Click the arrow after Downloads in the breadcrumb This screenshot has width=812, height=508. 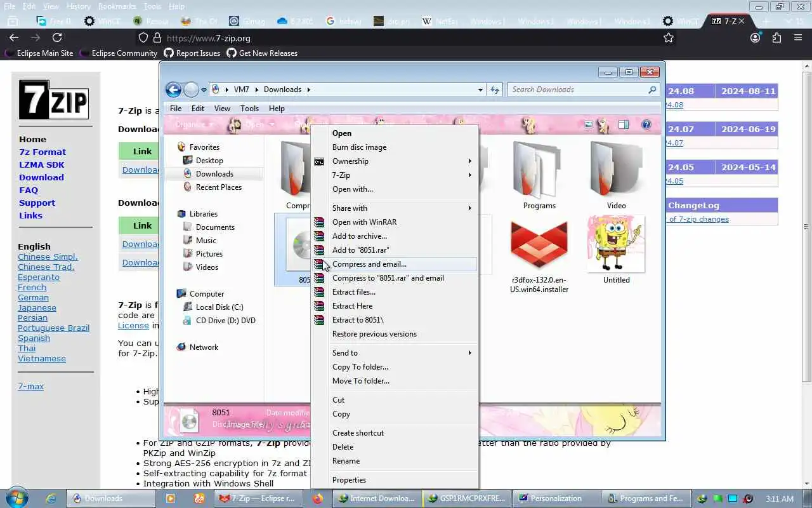point(309,90)
